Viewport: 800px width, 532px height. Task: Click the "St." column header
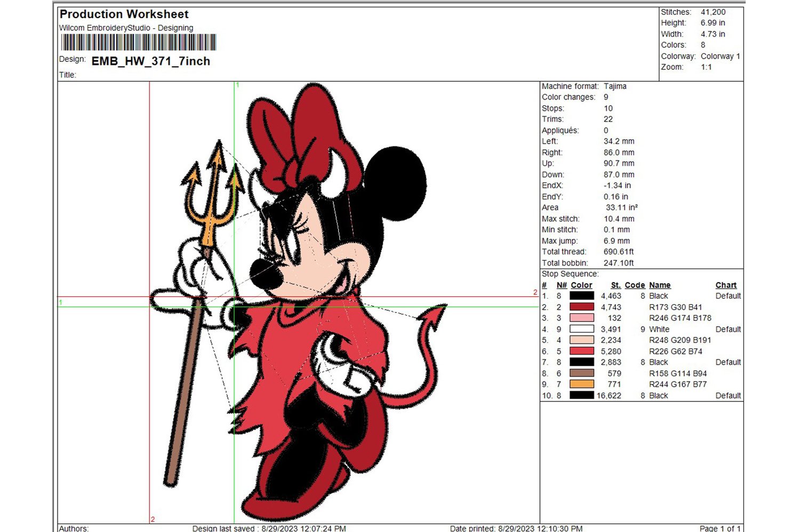(616, 285)
